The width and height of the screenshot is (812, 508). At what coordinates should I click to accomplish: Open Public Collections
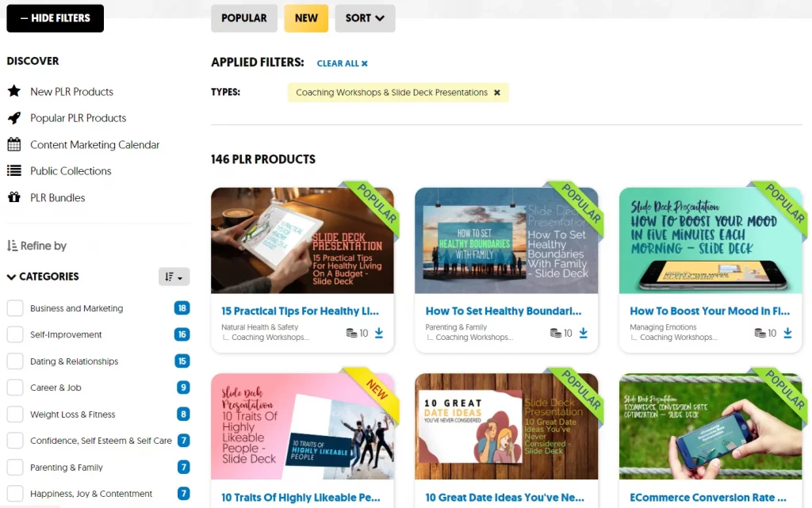click(71, 171)
